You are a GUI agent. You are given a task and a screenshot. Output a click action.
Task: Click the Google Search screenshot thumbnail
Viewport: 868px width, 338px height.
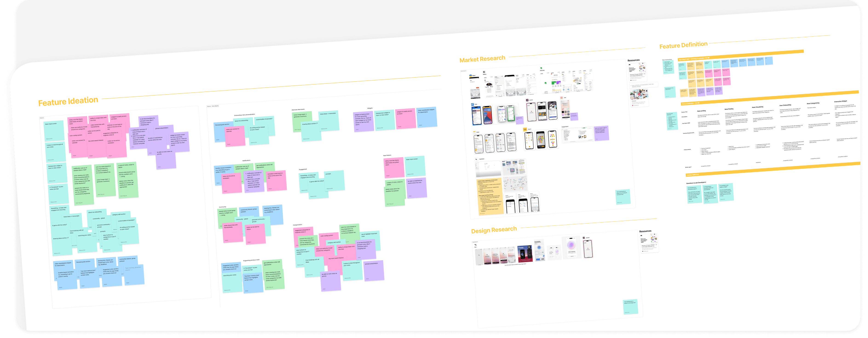pyautogui.click(x=577, y=135)
